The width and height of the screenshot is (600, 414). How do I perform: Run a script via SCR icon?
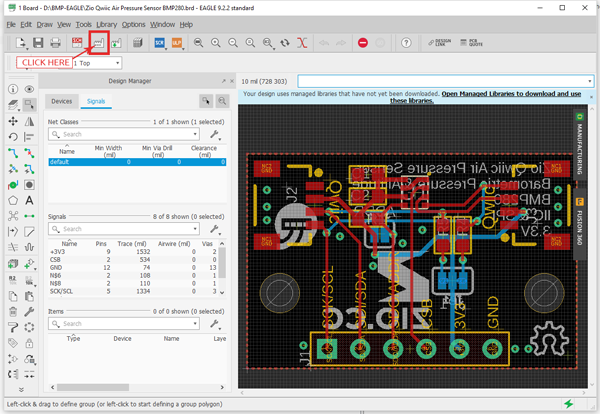click(160, 43)
